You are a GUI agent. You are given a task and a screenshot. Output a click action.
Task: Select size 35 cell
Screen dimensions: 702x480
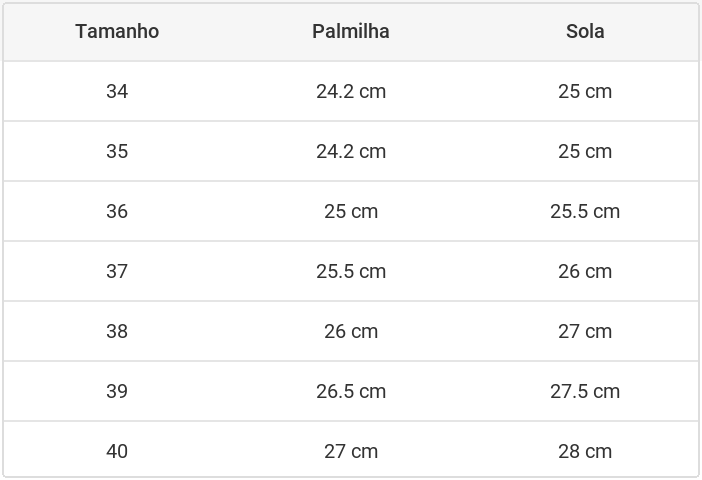coord(117,151)
